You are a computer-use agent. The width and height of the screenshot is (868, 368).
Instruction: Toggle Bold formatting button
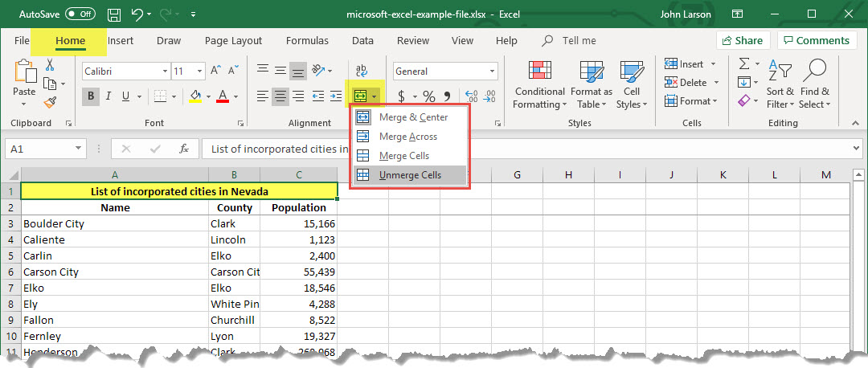coord(91,96)
